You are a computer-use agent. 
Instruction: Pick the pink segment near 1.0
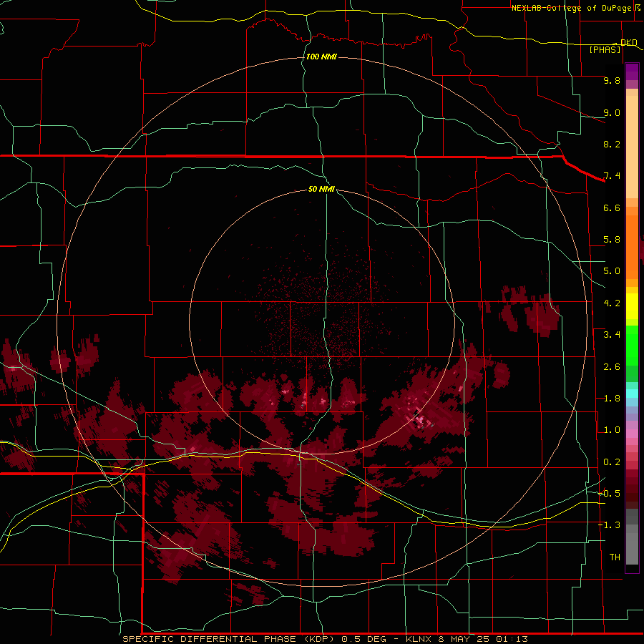tap(632, 434)
